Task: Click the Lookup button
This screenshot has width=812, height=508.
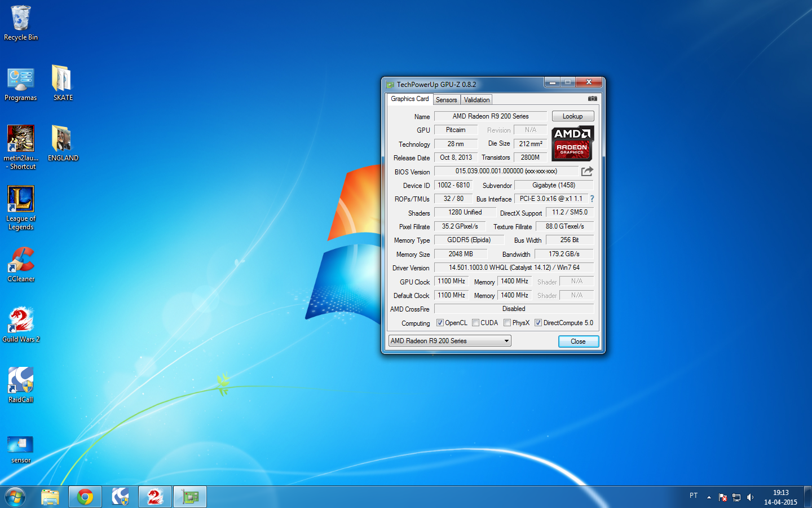Action: (572, 116)
